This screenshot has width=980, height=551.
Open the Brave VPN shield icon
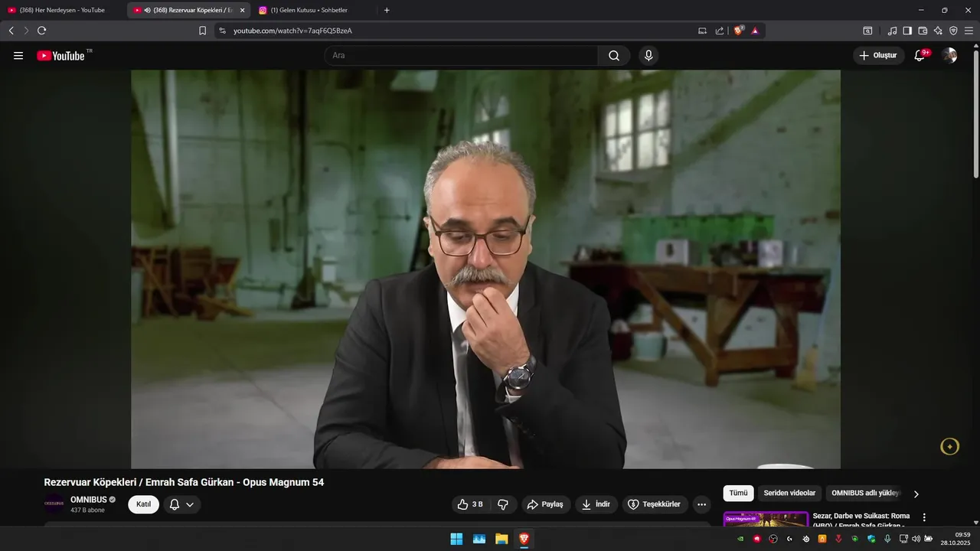[x=953, y=31]
